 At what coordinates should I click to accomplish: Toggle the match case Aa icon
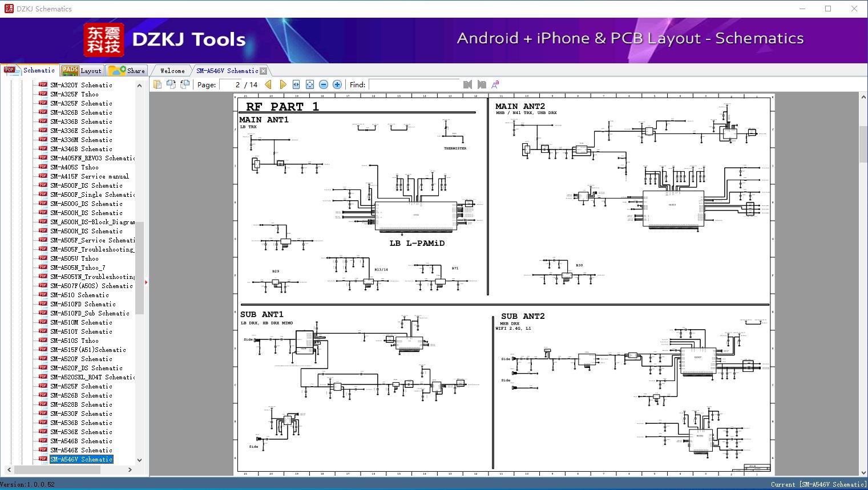coord(495,84)
